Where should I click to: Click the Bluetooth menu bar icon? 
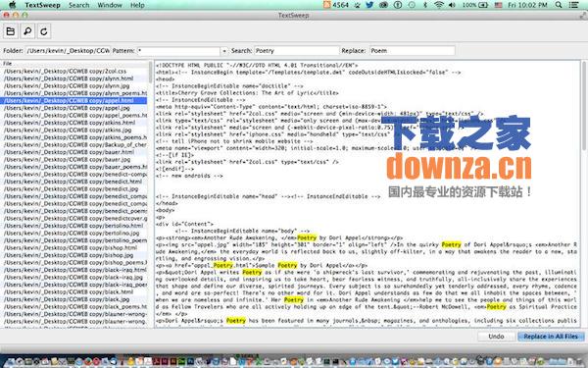[x=425, y=5]
